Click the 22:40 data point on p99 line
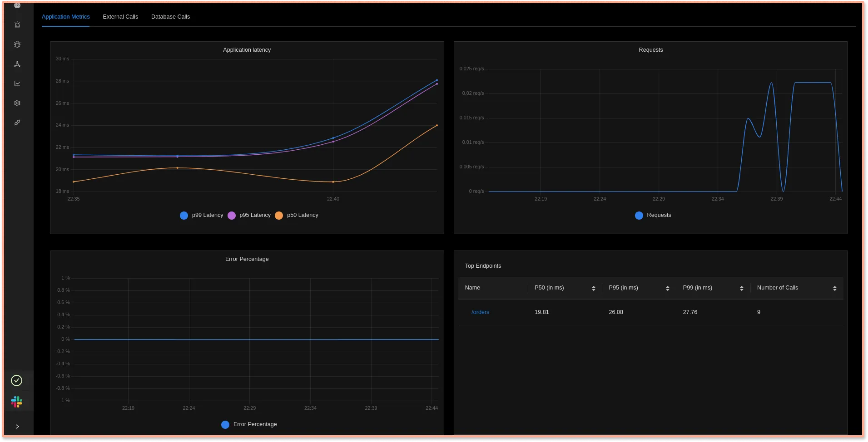The image size is (868, 442). [x=333, y=138]
